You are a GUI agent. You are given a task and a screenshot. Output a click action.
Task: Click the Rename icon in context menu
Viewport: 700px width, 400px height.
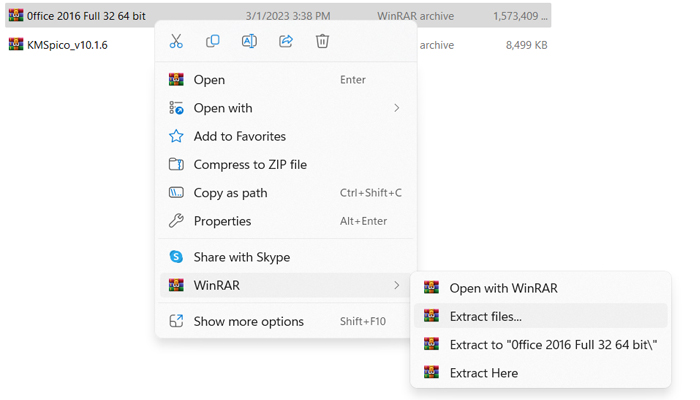(x=249, y=41)
